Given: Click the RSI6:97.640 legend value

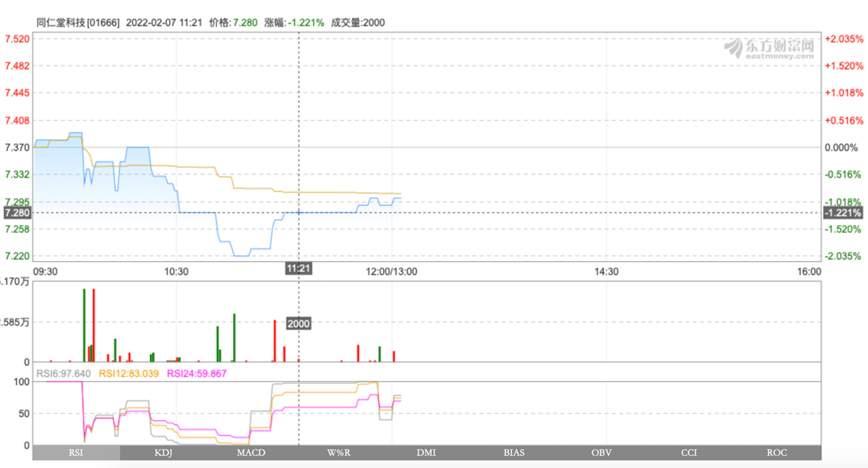Looking at the screenshot, I should pos(64,373).
